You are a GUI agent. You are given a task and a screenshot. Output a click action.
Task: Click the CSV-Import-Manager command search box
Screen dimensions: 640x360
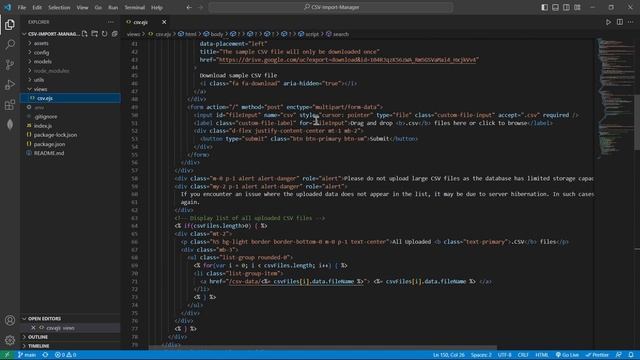[x=331, y=7]
